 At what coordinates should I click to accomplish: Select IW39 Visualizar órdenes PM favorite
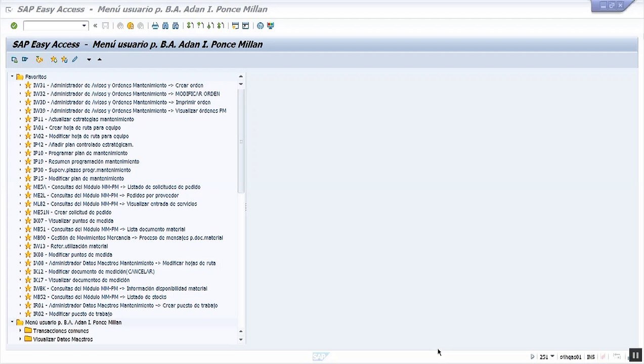coord(130,111)
